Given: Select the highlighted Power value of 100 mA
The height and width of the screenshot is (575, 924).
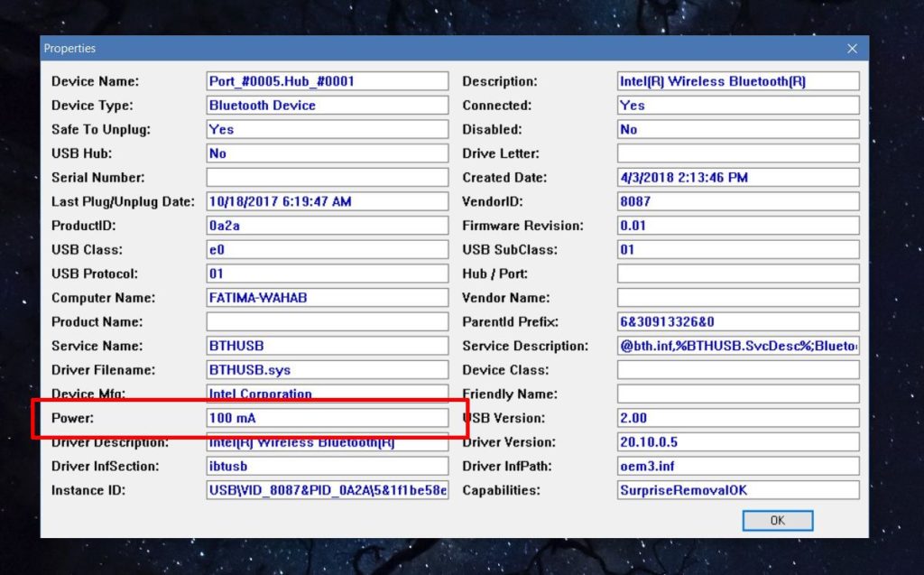Looking at the screenshot, I should (325, 417).
